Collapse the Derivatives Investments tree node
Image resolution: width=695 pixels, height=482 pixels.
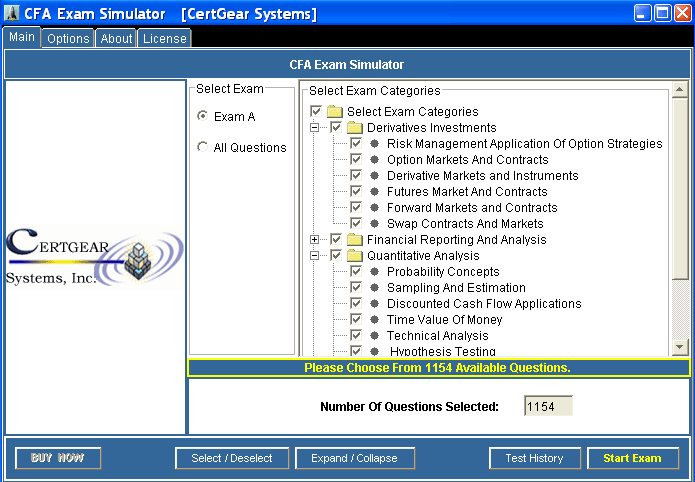tap(314, 128)
